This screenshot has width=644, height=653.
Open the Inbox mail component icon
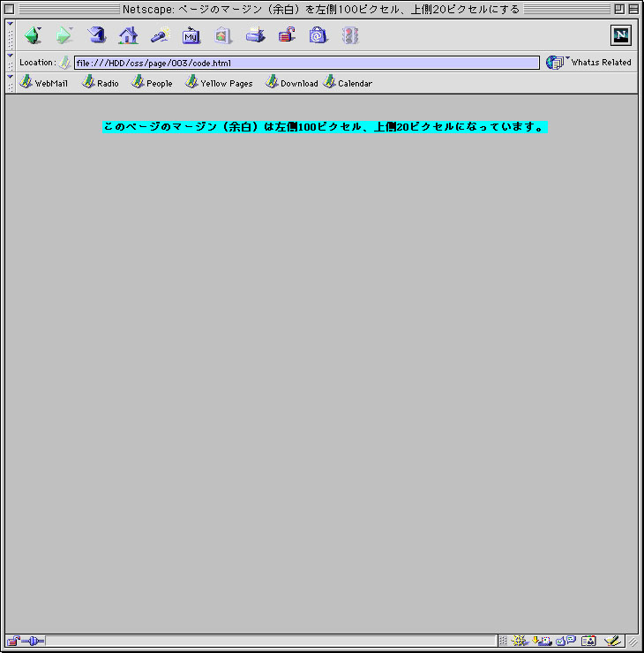[542, 641]
